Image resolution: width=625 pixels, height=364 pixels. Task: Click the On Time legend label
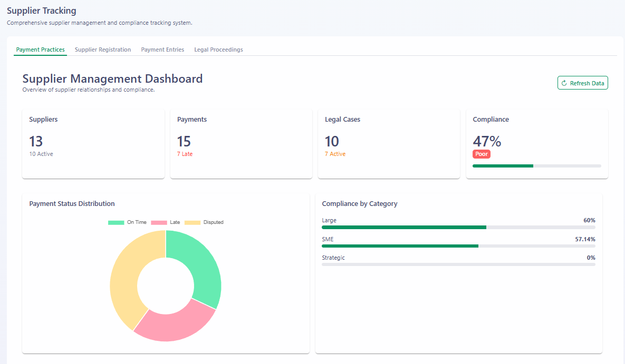pyautogui.click(x=137, y=222)
